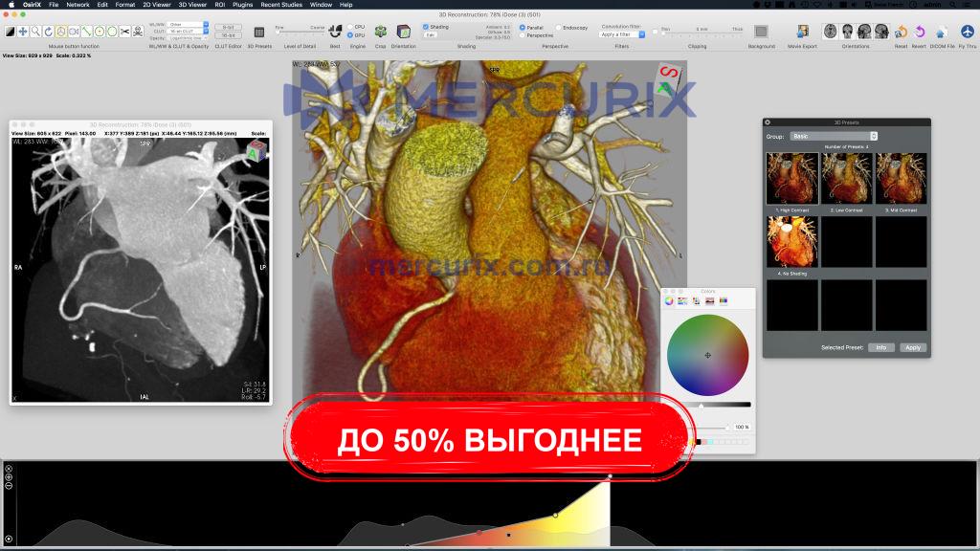Select the skull bone removal tool
This screenshot has height=551, width=980.
(138, 32)
